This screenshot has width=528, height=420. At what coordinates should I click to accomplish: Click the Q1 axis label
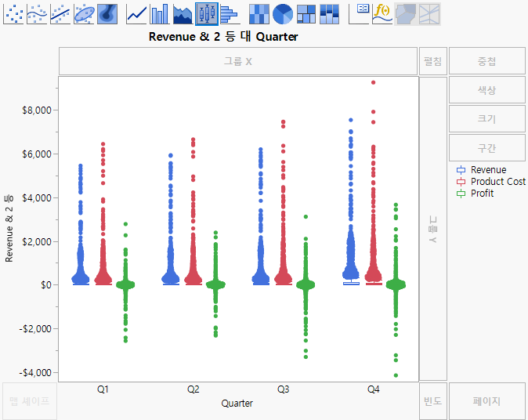tap(103, 389)
